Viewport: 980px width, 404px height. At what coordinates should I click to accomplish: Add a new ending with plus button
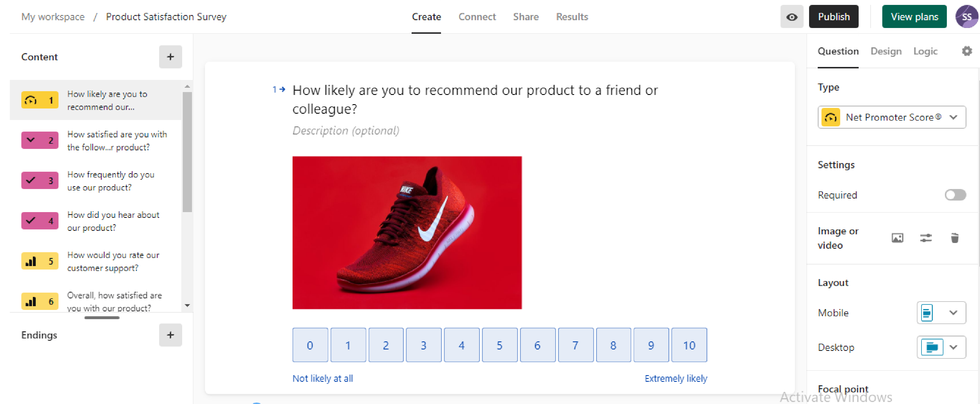point(170,335)
